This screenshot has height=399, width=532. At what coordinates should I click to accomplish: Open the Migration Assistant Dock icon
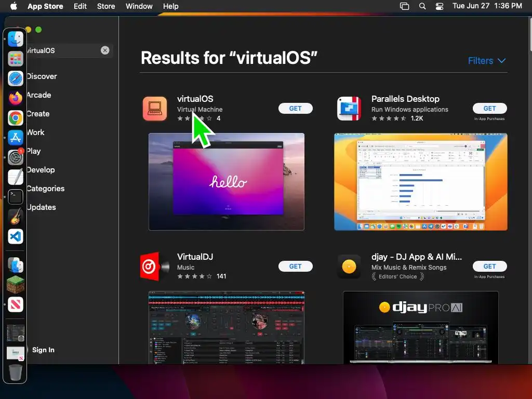coord(16,265)
